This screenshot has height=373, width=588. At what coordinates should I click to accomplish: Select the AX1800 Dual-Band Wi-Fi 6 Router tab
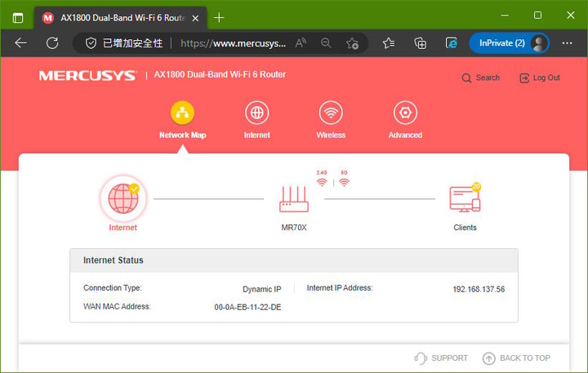click(x=121, y=18)
